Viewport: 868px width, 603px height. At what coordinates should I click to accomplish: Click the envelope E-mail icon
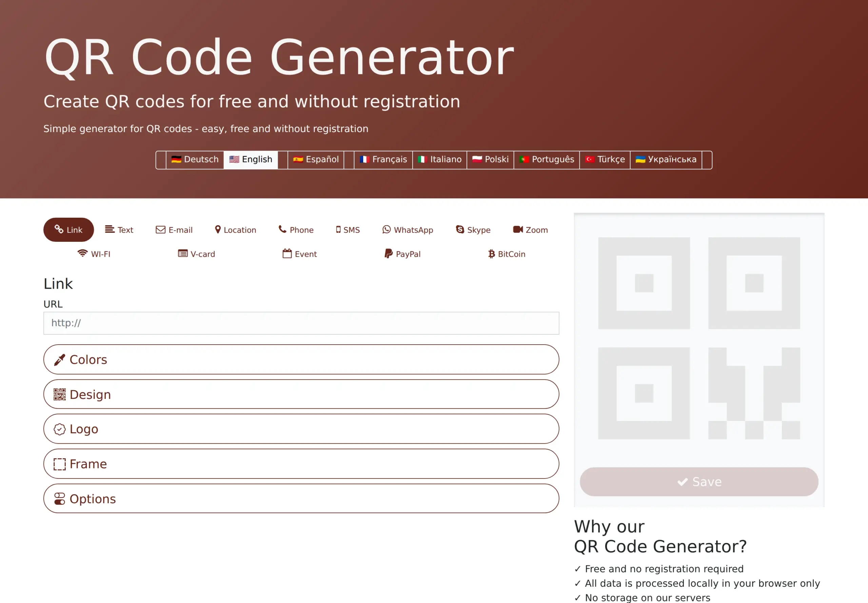tap(160, 229)
